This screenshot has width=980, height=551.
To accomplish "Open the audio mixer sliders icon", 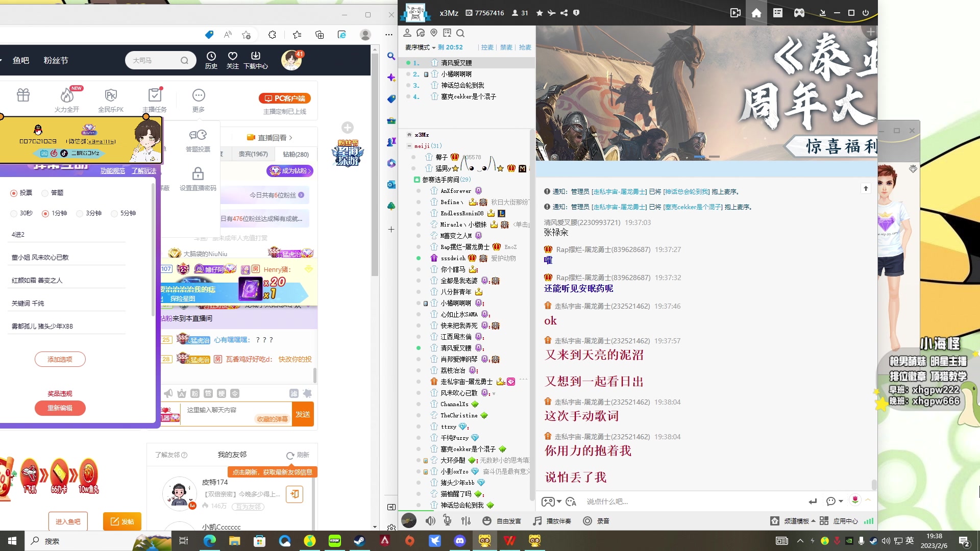I will coord(466,521).
